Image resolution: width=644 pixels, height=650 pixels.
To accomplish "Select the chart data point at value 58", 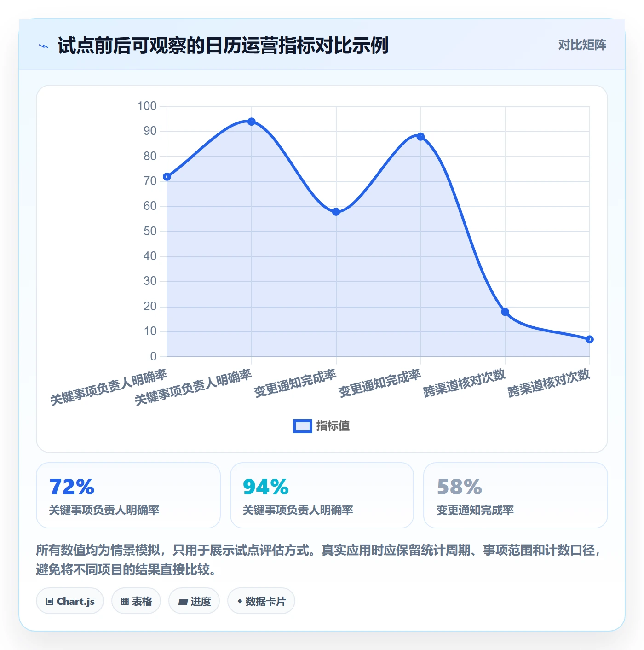I will click(336, 212).
